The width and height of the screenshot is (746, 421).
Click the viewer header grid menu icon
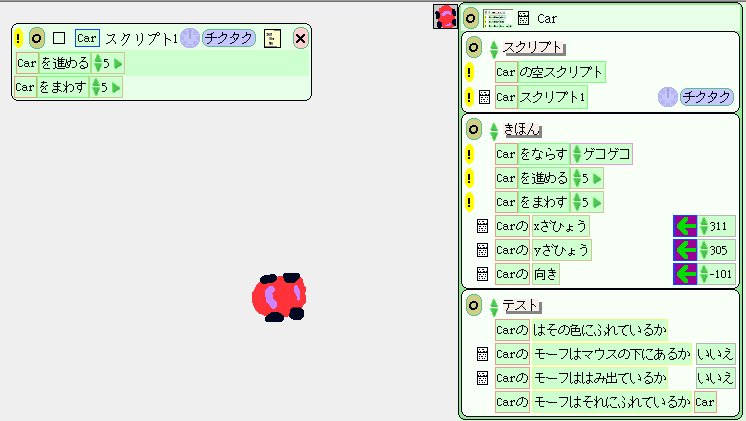523,19
